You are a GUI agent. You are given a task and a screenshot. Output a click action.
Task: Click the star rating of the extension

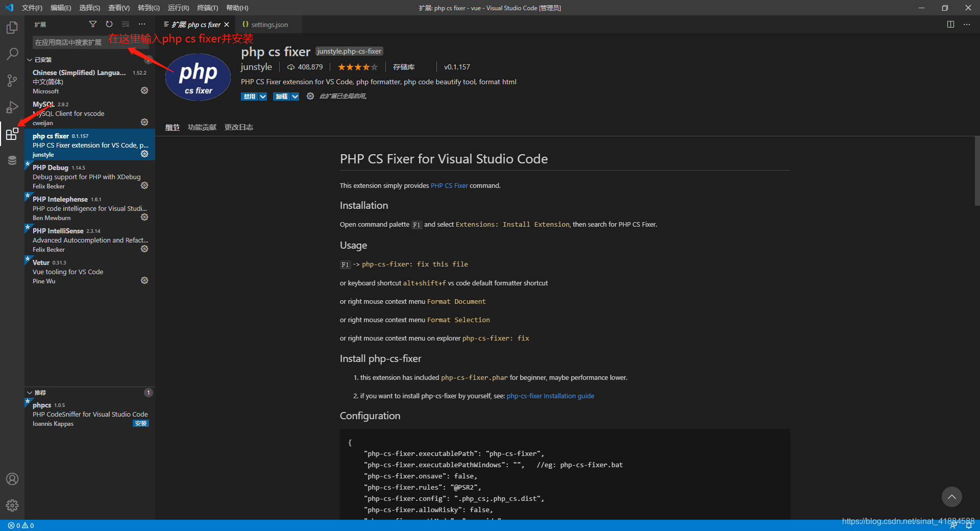358,67
